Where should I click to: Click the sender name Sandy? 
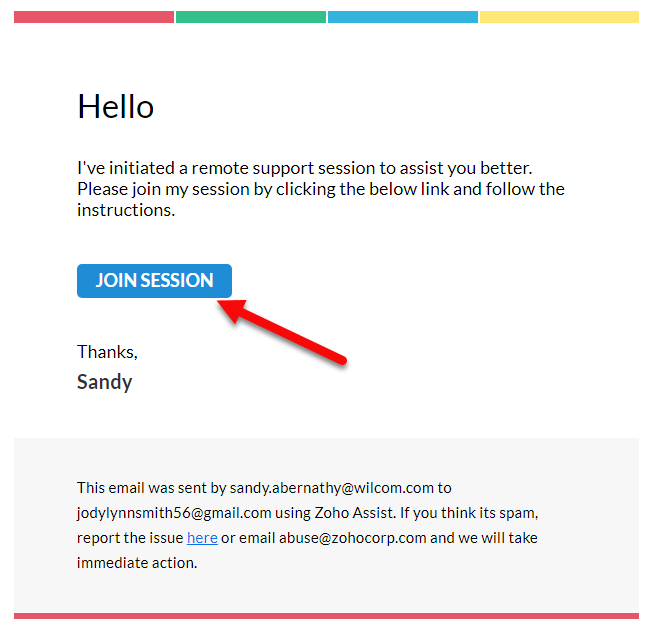[104, 382]
